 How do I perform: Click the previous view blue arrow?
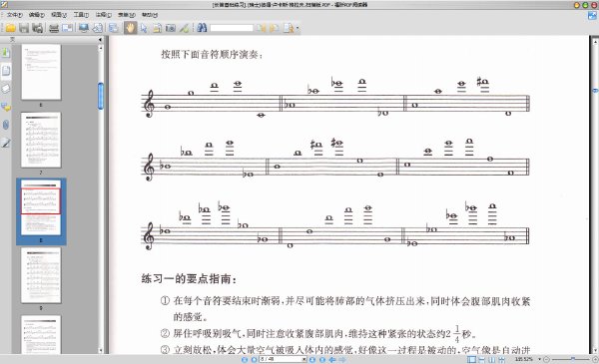click(332, 359)
